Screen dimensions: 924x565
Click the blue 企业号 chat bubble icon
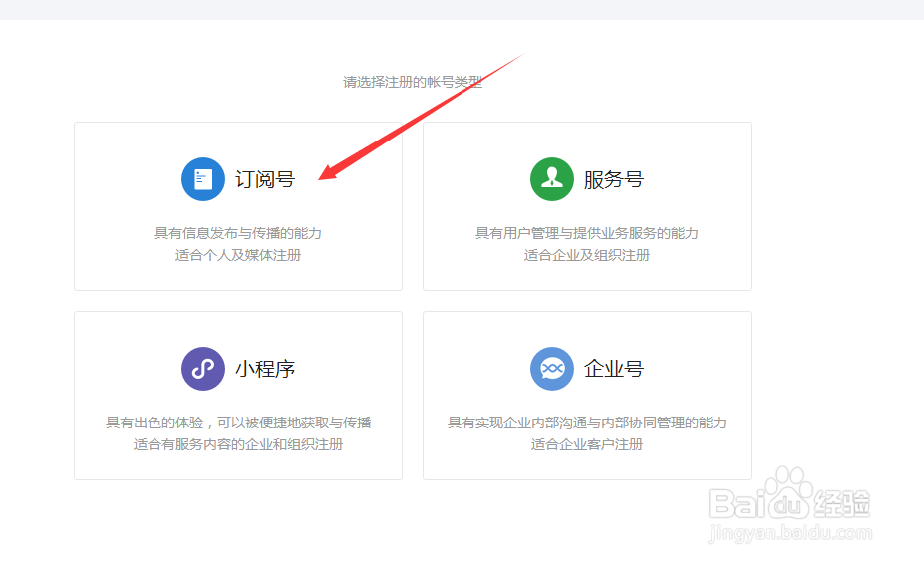[x=552, y=369]
